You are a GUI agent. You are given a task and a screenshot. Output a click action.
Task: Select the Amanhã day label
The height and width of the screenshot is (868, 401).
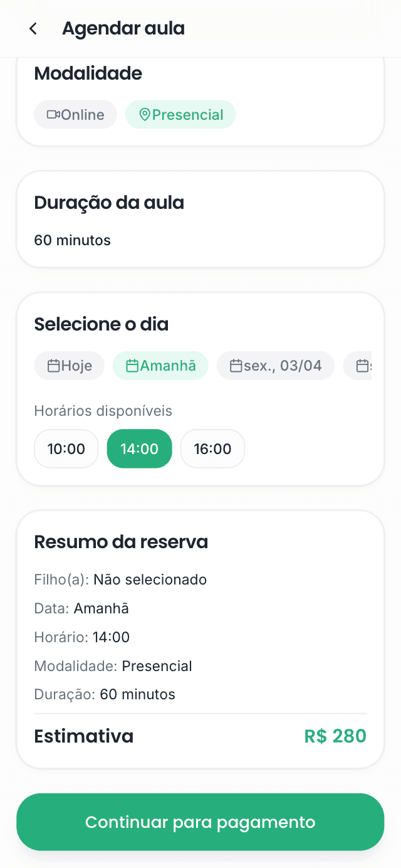[168, 366]
